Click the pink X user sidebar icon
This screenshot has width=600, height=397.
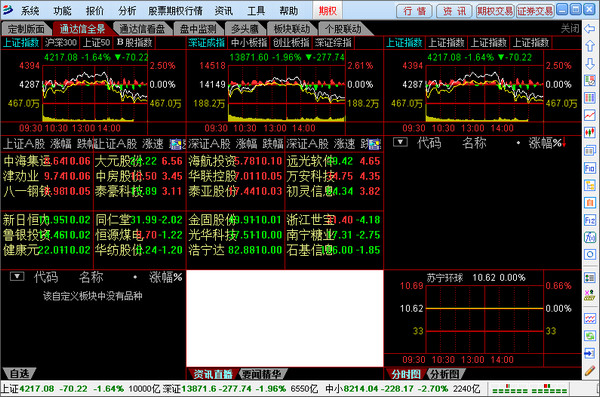590,295
